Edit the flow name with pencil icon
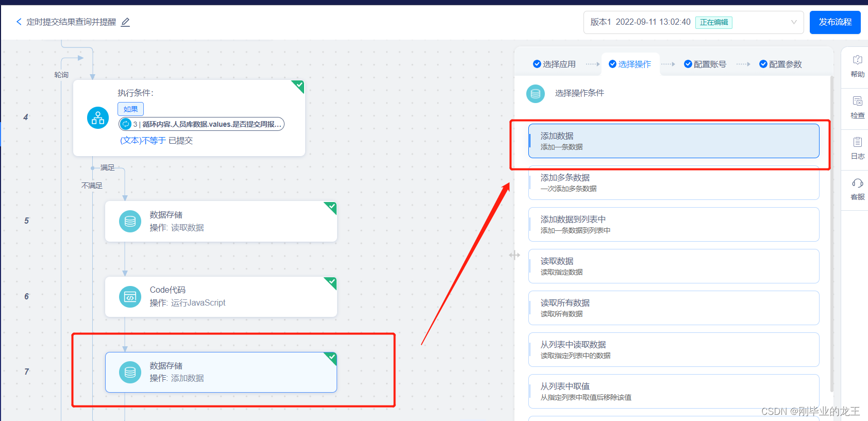Screen dimensions: 868x421 [125, 22]
